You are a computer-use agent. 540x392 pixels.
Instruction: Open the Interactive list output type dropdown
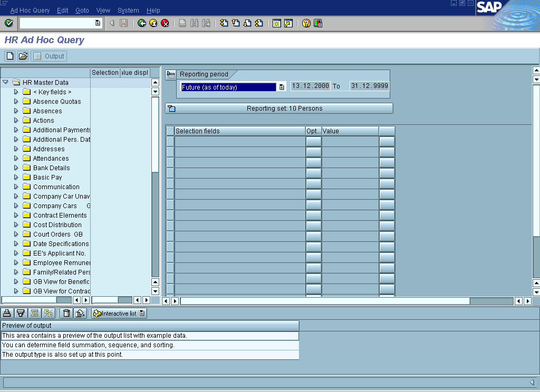click(x=142, y=313)
